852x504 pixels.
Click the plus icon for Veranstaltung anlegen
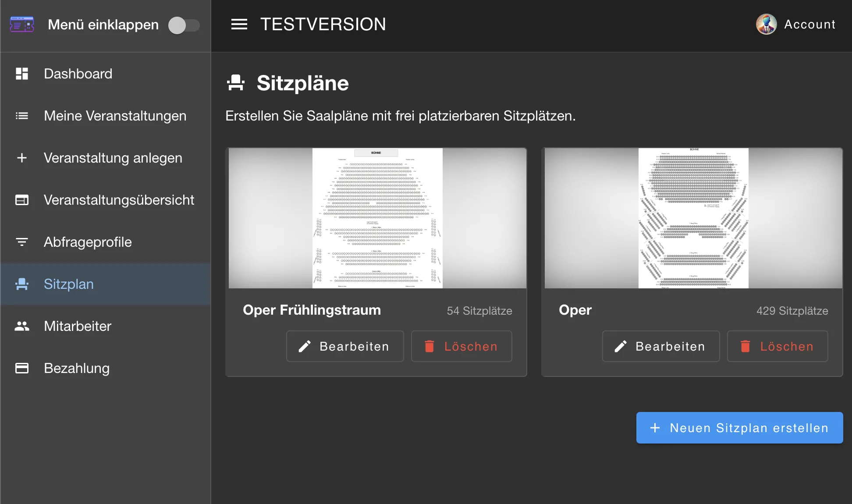click(x=22, y=158)
